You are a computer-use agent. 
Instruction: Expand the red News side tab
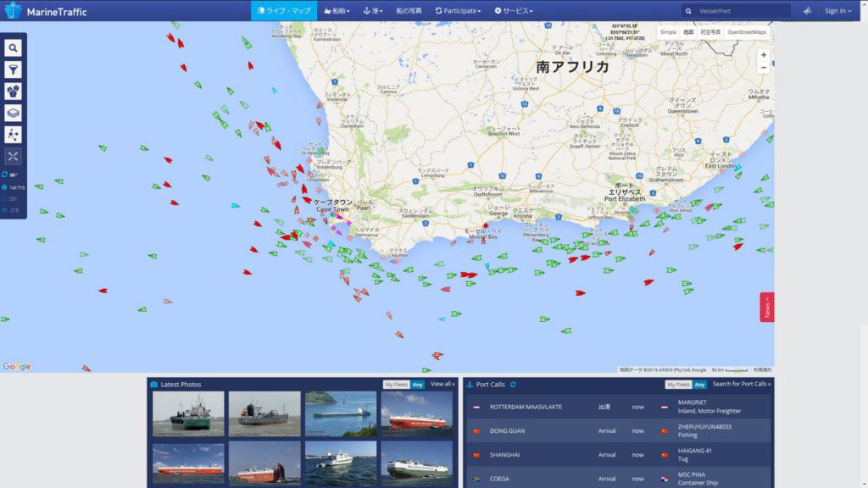point(766,307)
